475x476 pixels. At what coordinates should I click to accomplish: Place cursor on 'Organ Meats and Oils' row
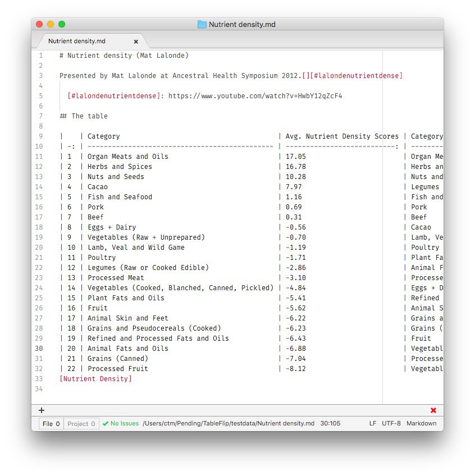point(127,157)
